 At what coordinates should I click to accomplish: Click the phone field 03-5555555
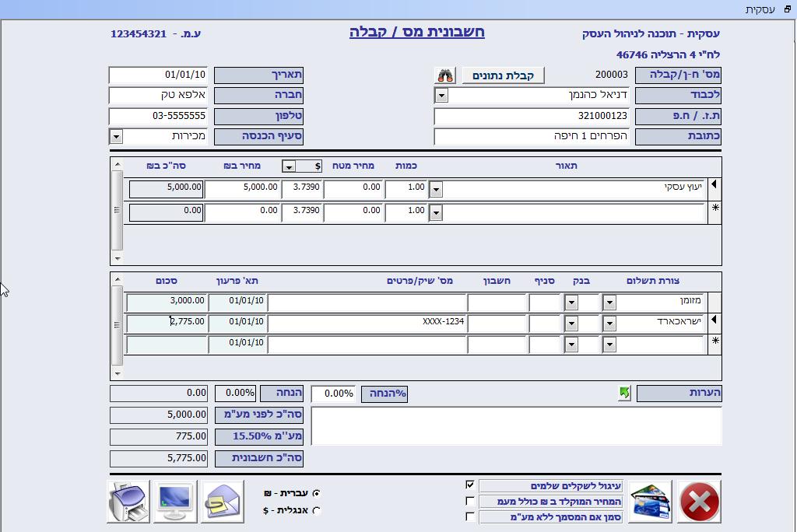pyautogui.click(x=158, y=117)
